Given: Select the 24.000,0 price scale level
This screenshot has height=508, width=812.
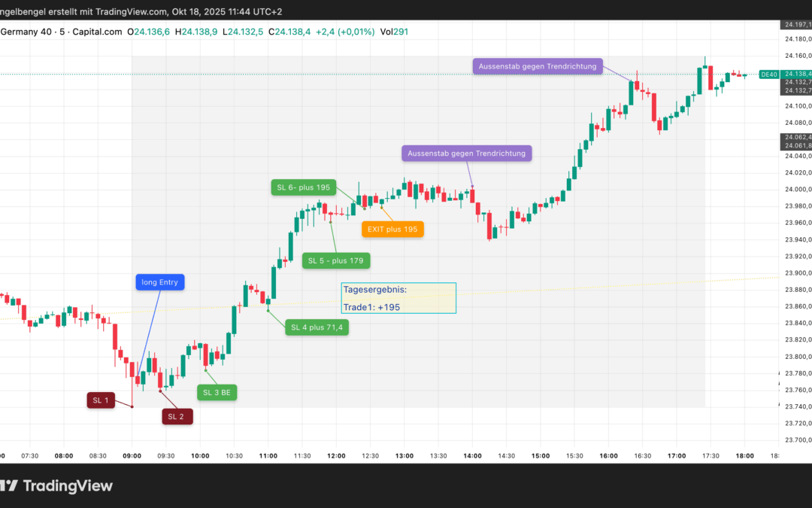Looking at the screenshot, I should (795, 190).
